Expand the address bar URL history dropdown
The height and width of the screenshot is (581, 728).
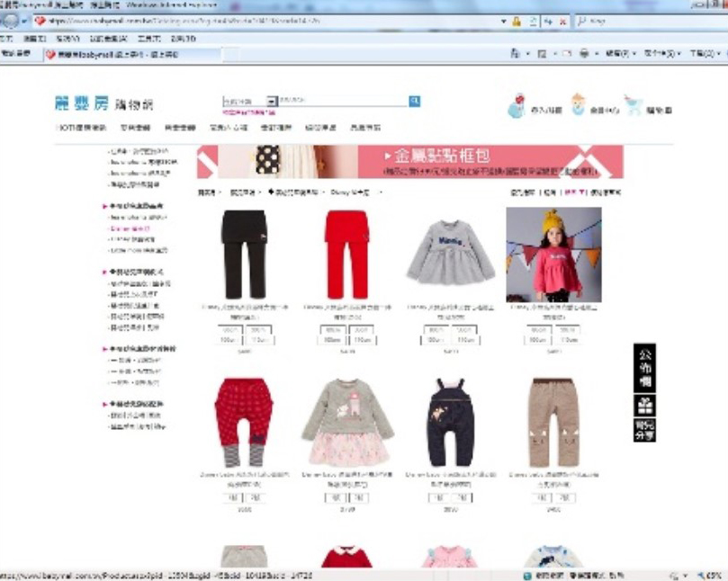click(x=502, y=21)
